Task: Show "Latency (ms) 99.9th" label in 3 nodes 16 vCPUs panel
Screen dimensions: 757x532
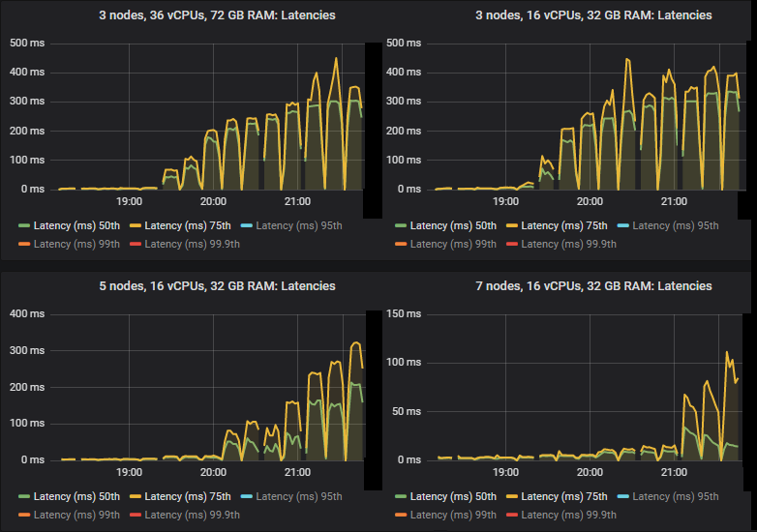Action: [573, 244]
